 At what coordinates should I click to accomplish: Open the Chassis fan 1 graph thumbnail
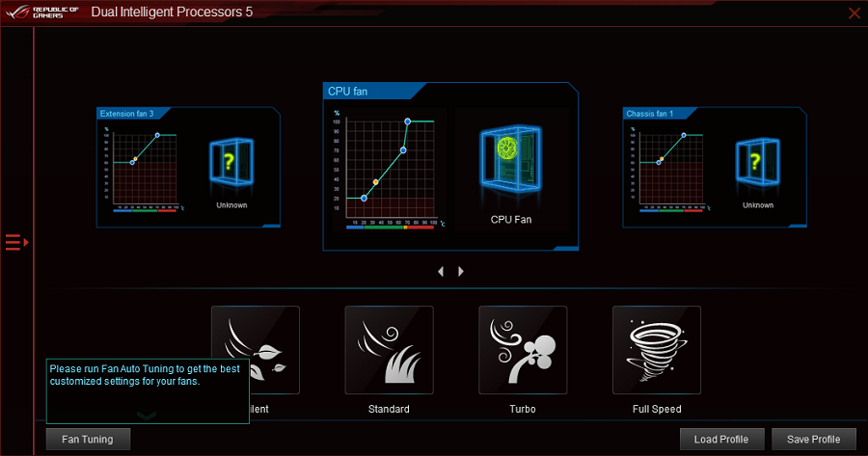pyautogui.click(x=671, y=169)
